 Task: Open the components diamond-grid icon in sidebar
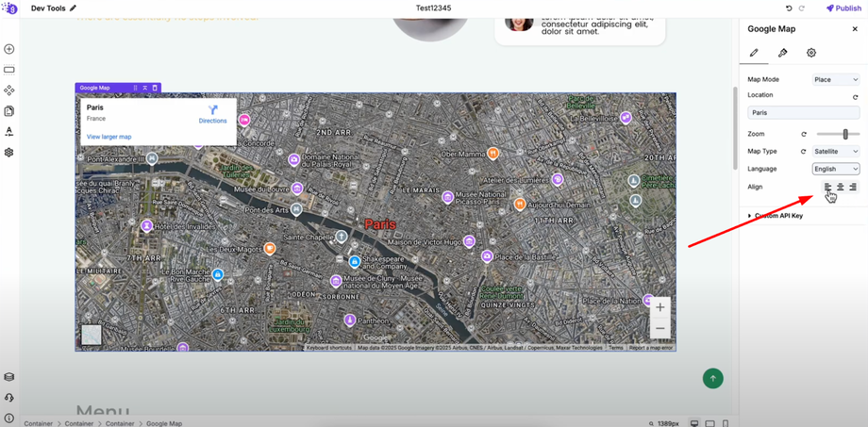[x=8, y=90]
